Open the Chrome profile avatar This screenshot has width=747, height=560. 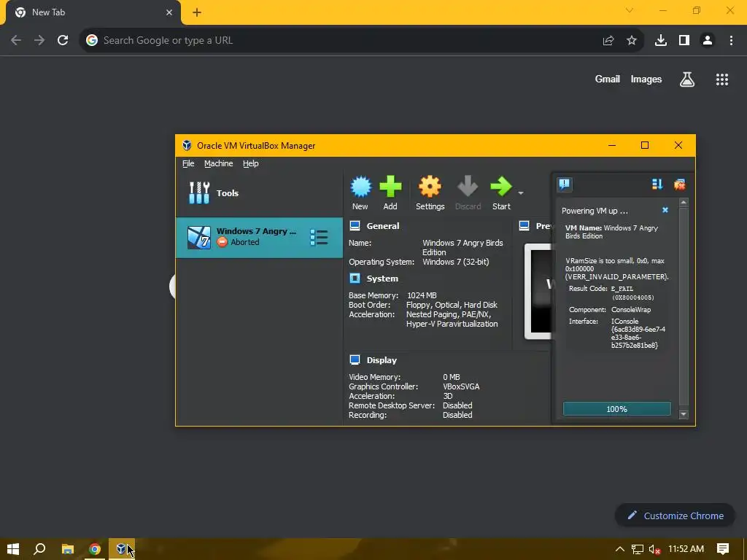click(x=708, y=40)
